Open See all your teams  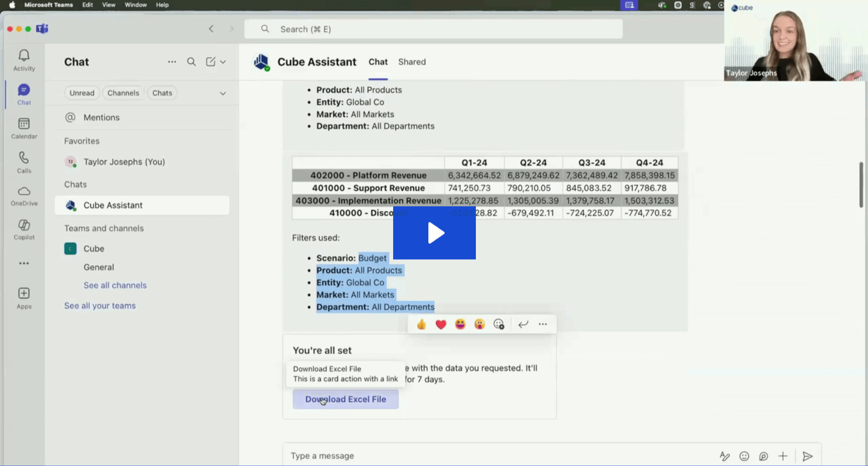click(100, 305)
